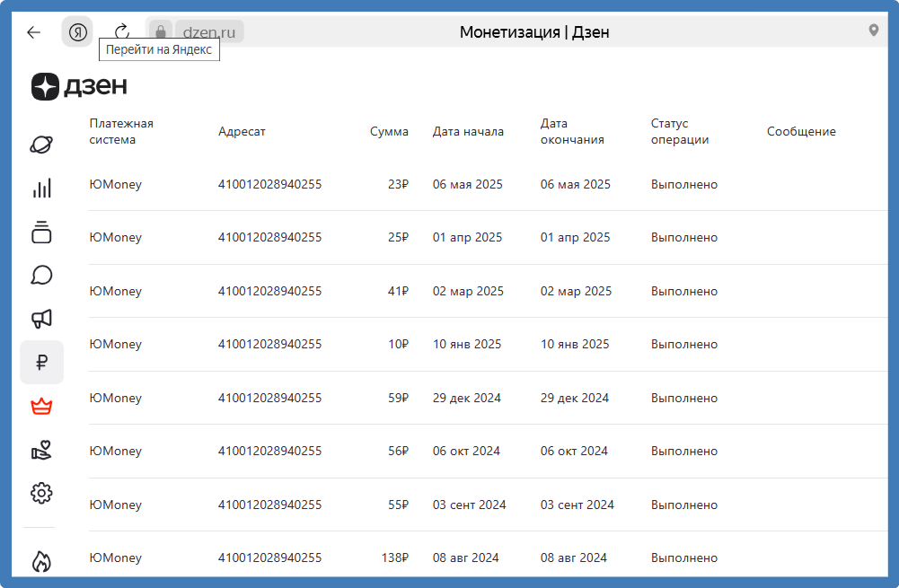Click end date 08 авг 2024
This screenshot has height=588, width=899.
click(573, 557)
